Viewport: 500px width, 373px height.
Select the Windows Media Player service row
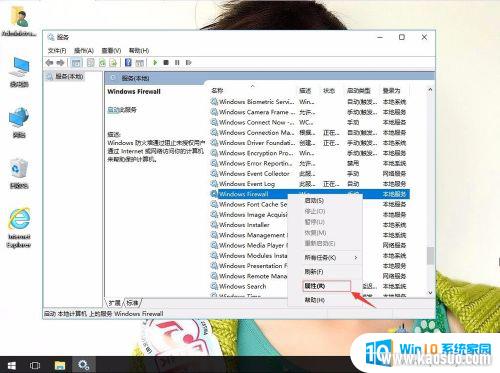click(248, 245)
